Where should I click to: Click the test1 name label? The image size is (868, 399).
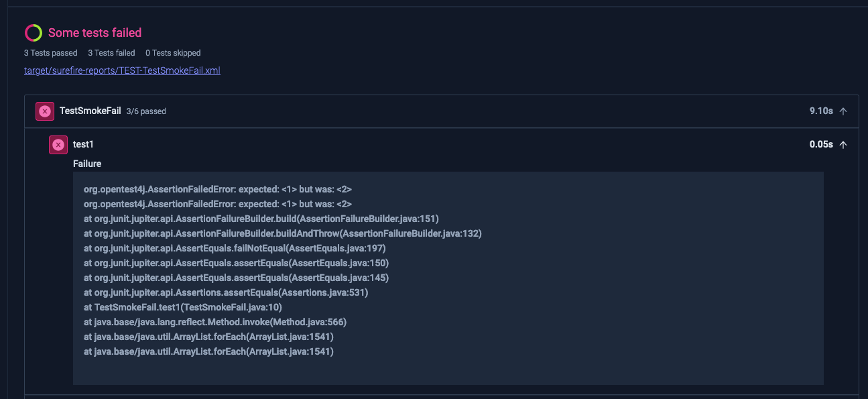[83, 144]
